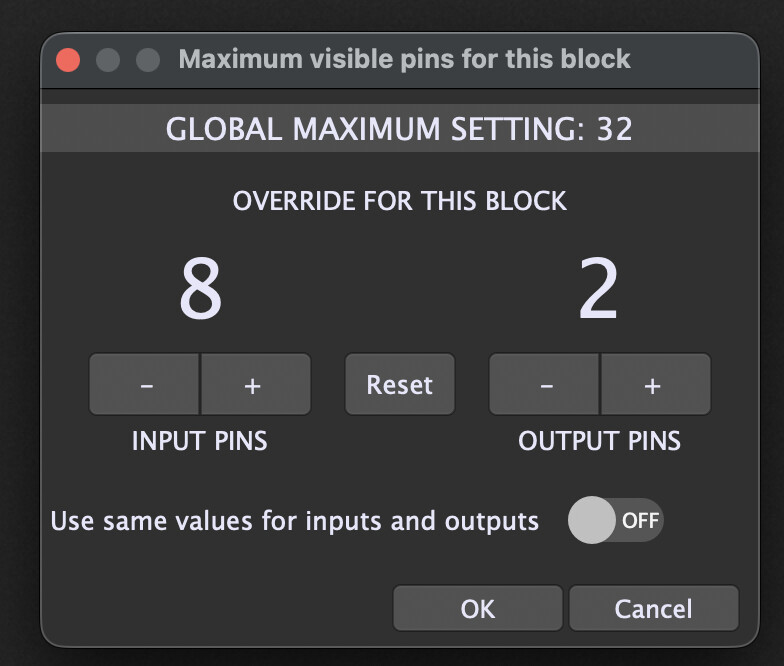Click the "Use same values" label text

[x=294, y=521]
